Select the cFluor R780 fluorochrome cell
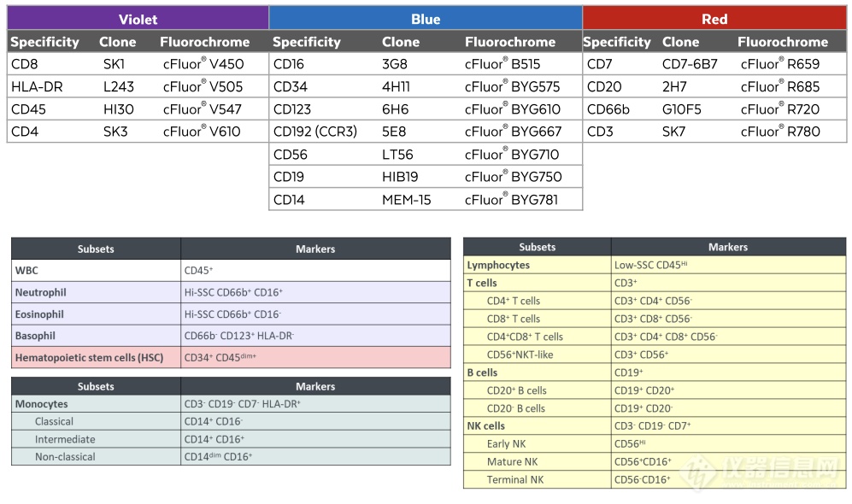This screenshot has width=852, height=504. [779, 132]
